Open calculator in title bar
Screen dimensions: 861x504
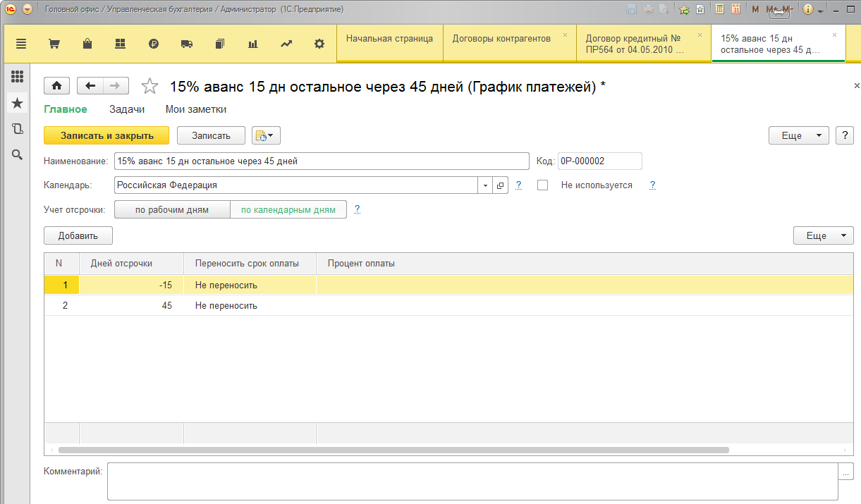pos(720,10)
